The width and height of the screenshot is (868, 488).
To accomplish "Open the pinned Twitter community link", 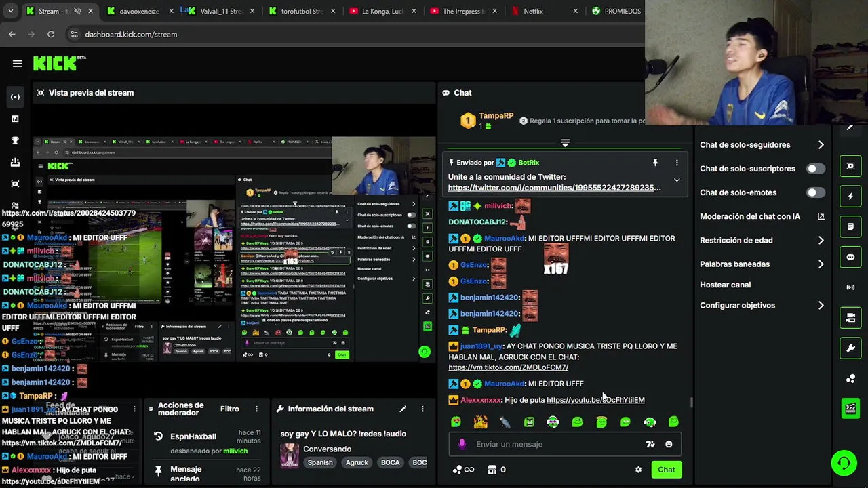I will click(x=554, y=188).
